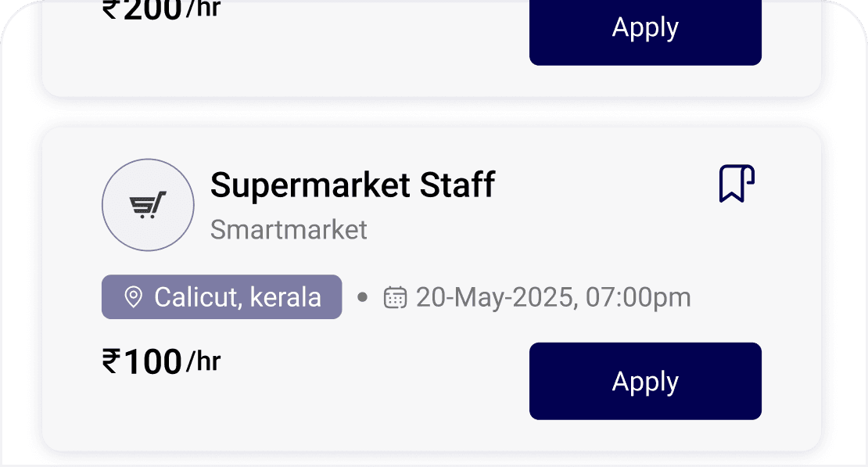The width and height of the screenshot is (868, 467).
Task: Apply for the Supermarket Staff job
Action: pyautogui.click(x=645, y=381)
